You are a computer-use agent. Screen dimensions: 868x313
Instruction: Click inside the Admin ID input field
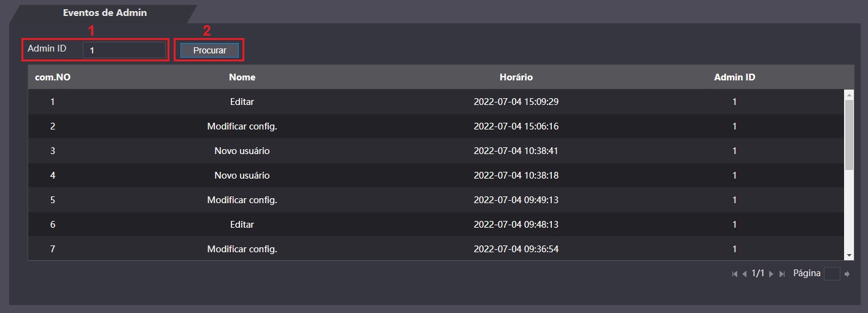click(125, 50)
